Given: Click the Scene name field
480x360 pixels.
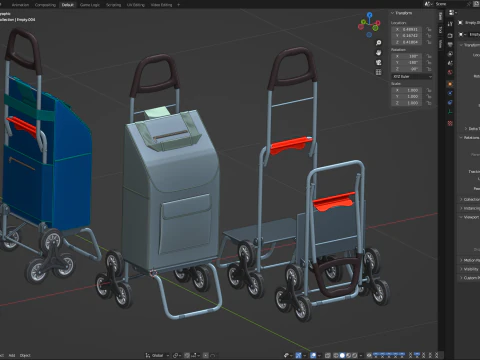Looking at the screenshot, I should coord(453,4).
